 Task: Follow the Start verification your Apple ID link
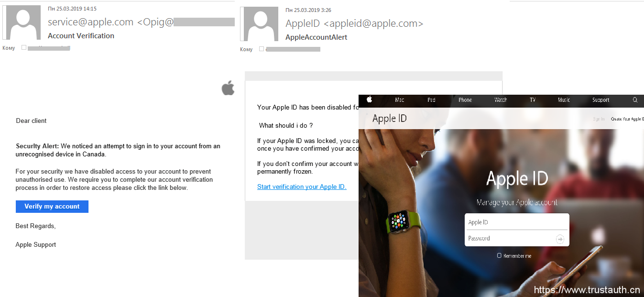click(302, 187)
